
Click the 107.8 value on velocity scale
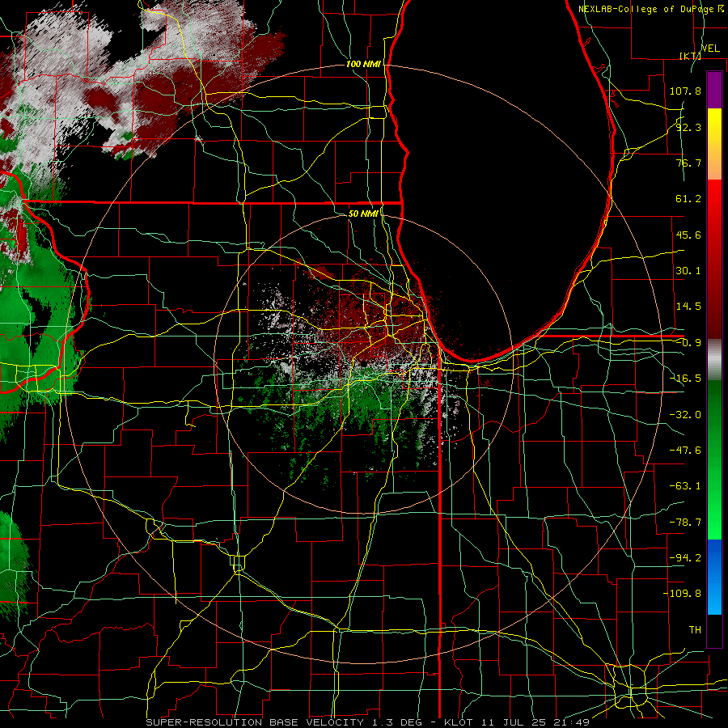[685, 91]
